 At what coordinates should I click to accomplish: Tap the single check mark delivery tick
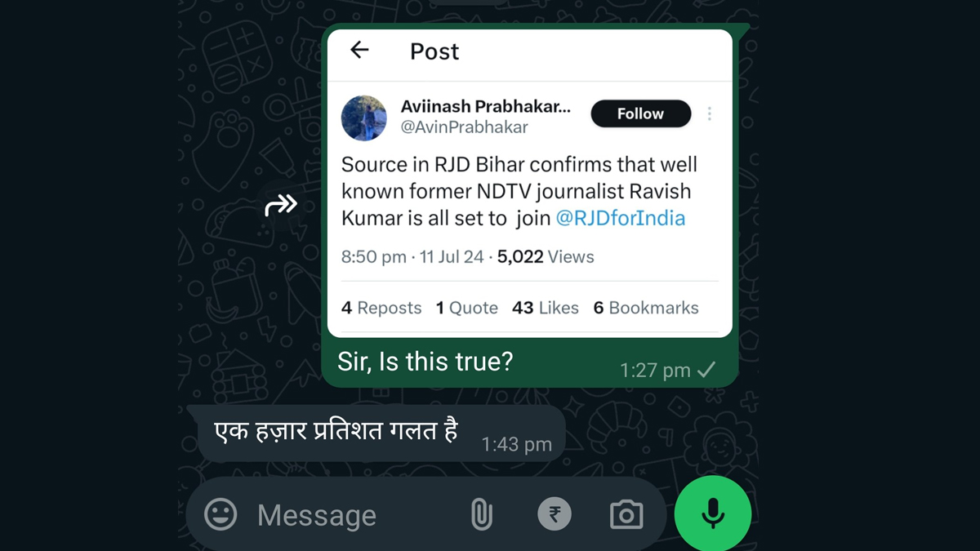click(706, 370)
